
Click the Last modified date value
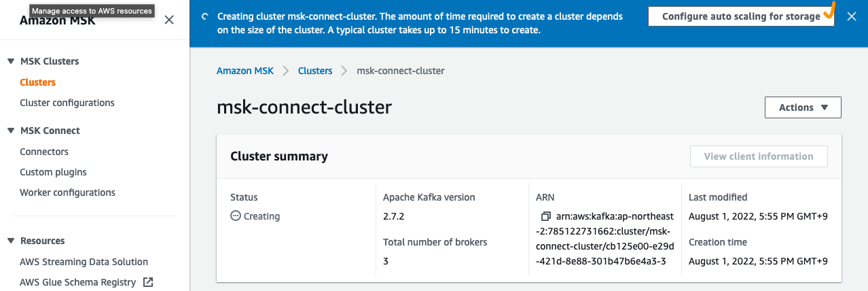pos(758,216)
